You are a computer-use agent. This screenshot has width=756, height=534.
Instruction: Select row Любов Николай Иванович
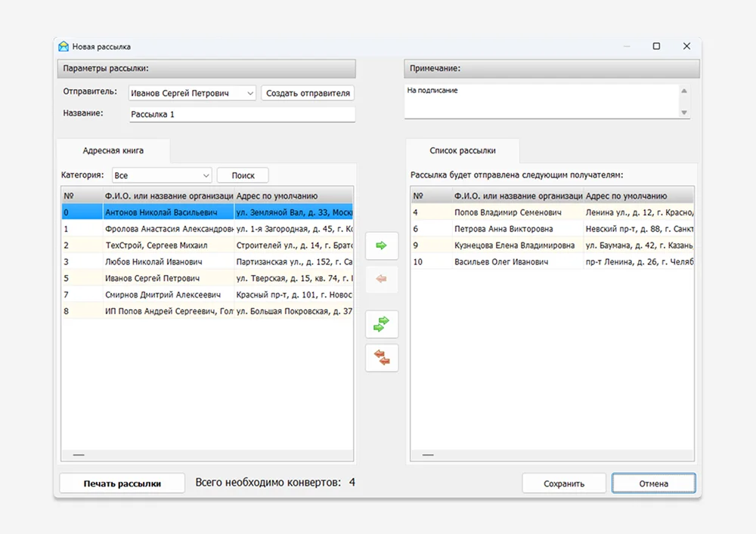point(207,261)
